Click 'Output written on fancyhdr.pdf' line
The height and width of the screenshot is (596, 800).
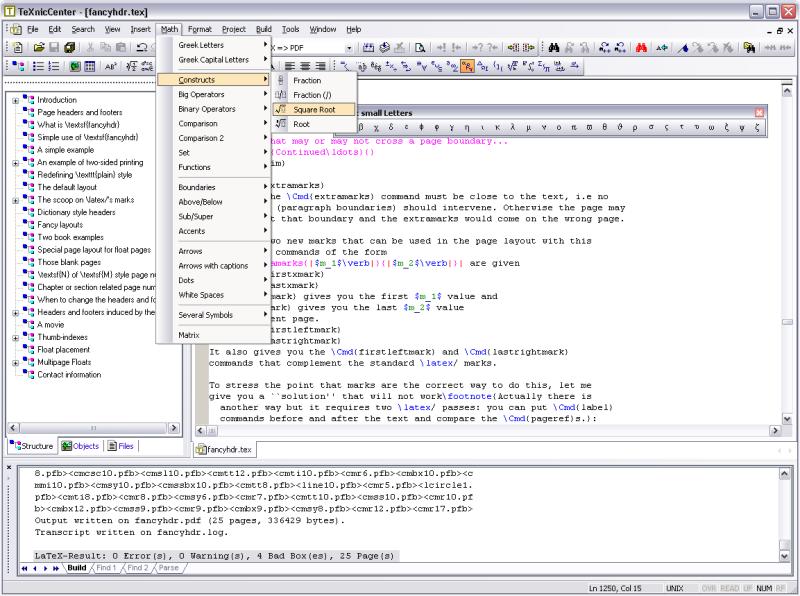pos(190,520)
